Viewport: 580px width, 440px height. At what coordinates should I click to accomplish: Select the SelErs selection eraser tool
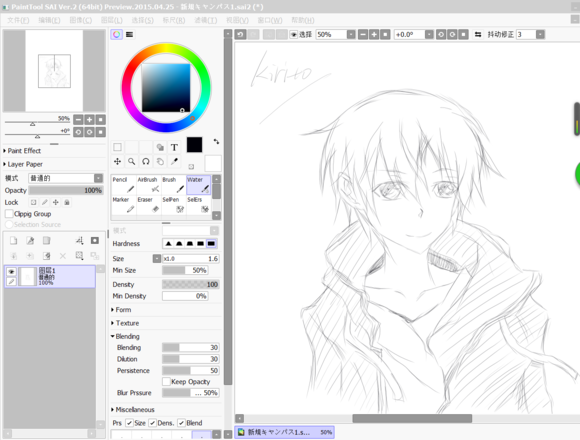pyautogui.click(x=198, y=205)
